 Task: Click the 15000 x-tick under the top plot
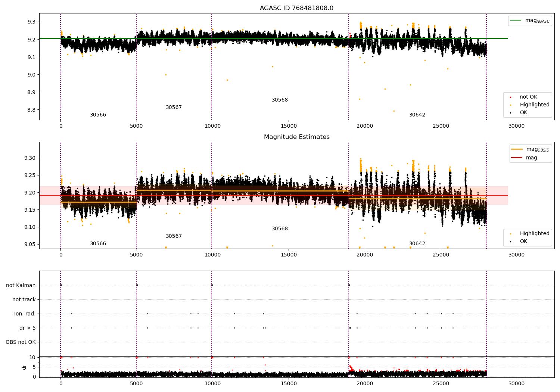pyautogui.click(x=289, y=126)
